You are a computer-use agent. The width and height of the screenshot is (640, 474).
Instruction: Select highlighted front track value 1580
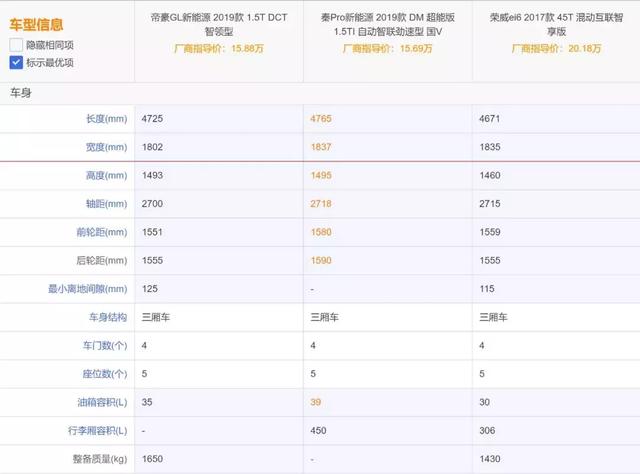pyautogui.click(x=321, y=232)
